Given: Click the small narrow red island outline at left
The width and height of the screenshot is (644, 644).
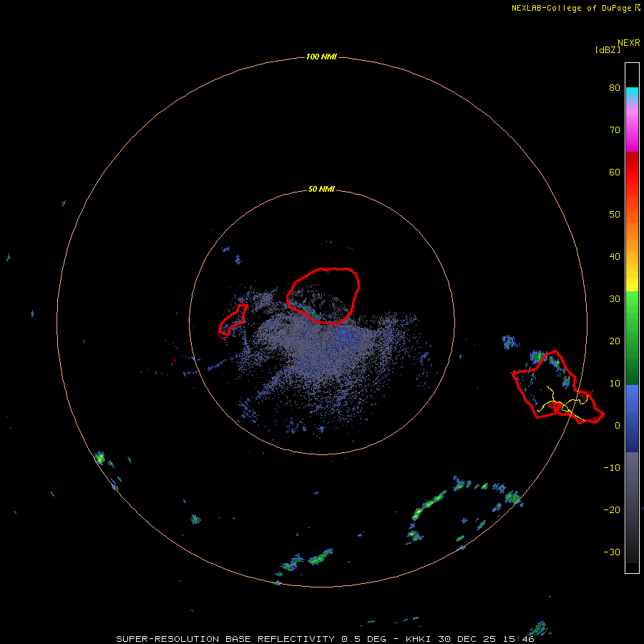Looking at the screenshot, I should (x=233, y=321).
